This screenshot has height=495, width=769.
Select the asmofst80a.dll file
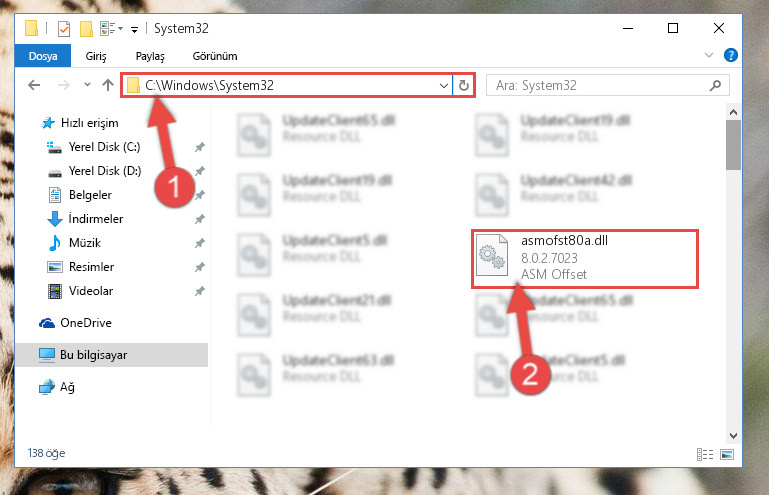point(584,258)
